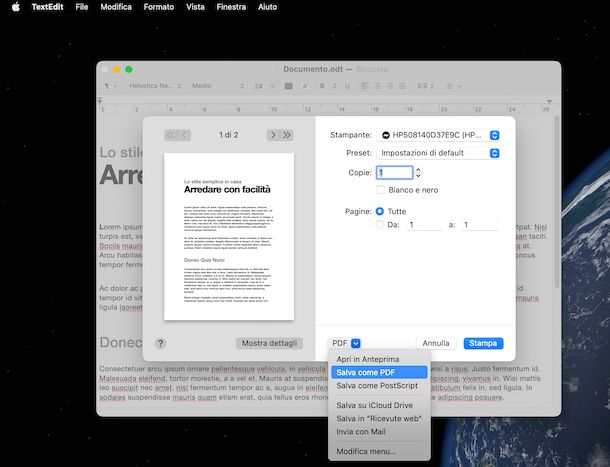This screenshot has width=610, height=467.
Task: Open the Modifica menu
Action: point(116,7)
